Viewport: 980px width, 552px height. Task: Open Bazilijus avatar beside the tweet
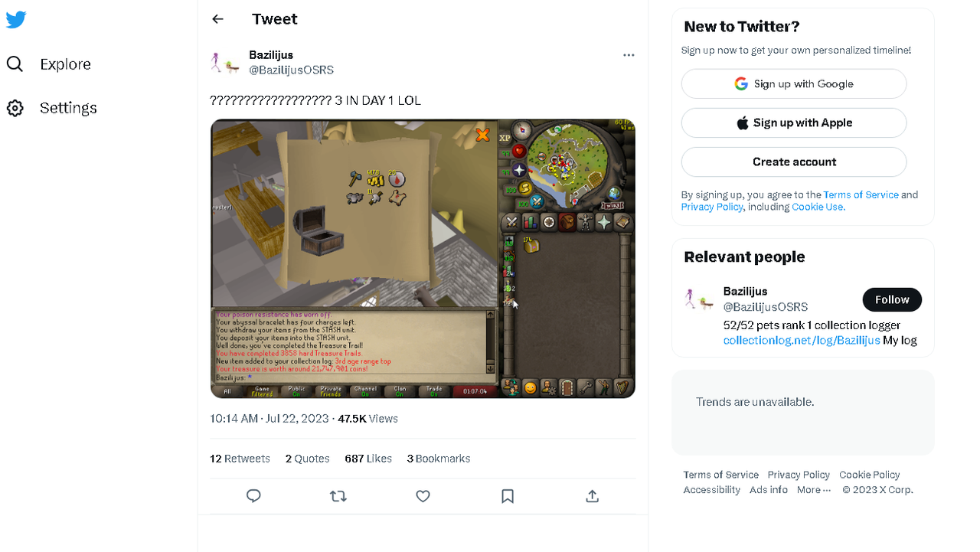(225, 63)
